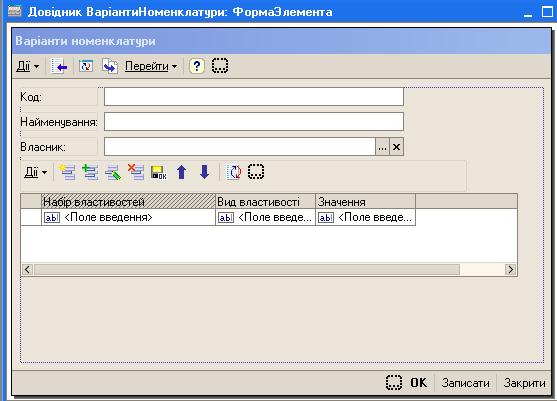This screenshot has width=557, height=401.
Task: Select the Набір властивостей column header
Action: [x=129, y=202]
